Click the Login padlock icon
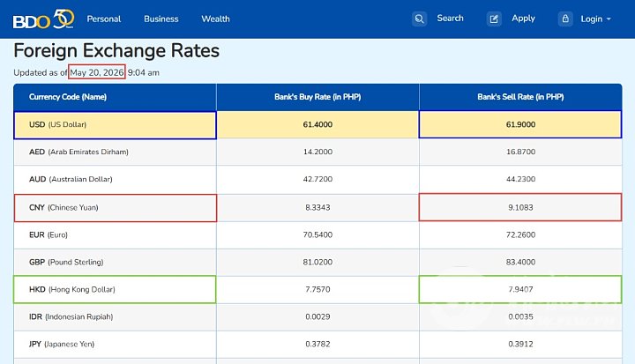The height and width of the screenshot is (364, 635). [565, 19]
